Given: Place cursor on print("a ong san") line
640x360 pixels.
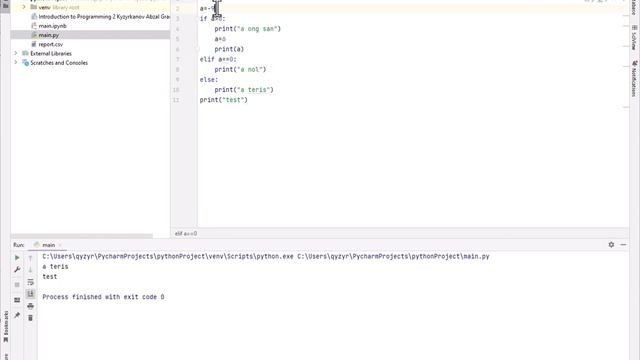Looking at the screenshot, I should point(247,29).
